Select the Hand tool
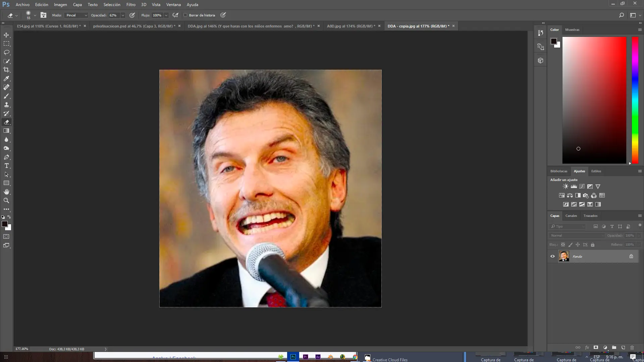This screenshot has width=644, height=362. tap(6, 192)
